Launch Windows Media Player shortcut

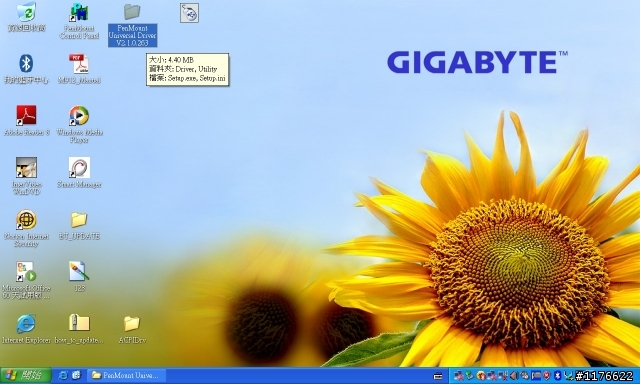click(x=79, y=124)
